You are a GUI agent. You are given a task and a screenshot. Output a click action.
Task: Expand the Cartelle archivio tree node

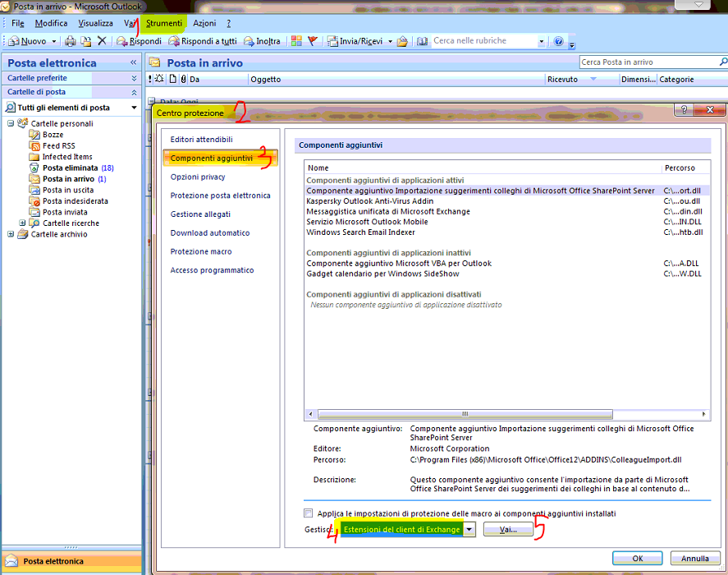coord(10,234)
